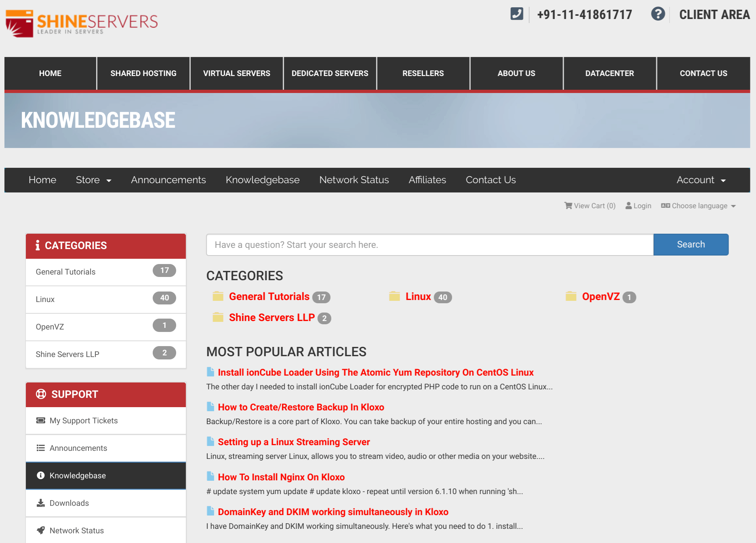This screenshot has height=543, width=756.
Task: Select Knowledgebase in Support sidebar
Action: pos(106,475)
